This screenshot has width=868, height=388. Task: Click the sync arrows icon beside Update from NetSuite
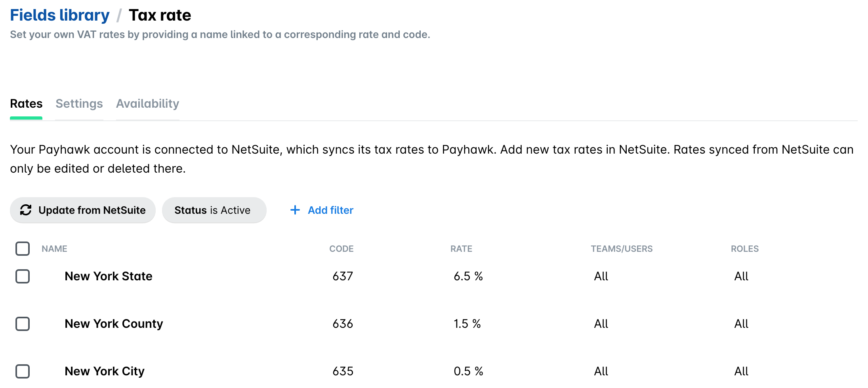coord(26,210)
